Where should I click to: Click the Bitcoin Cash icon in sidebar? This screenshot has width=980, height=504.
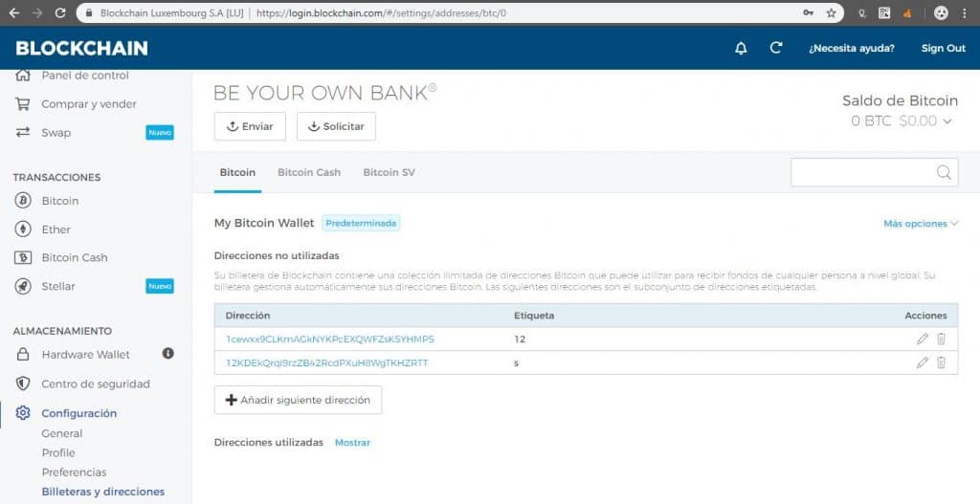click(23, 257)
